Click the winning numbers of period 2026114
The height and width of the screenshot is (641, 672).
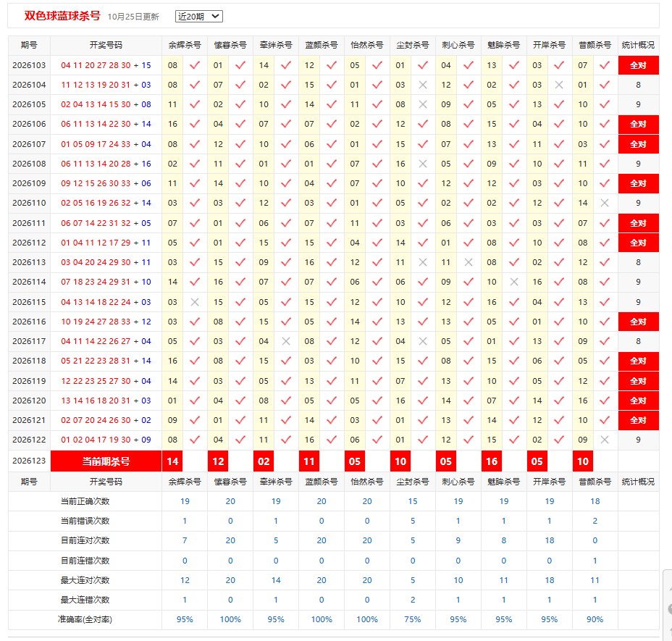click(106, 282)
